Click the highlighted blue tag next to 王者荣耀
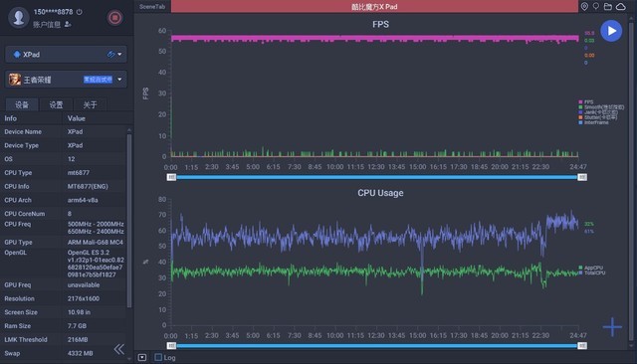 click(x=98, y=80)
